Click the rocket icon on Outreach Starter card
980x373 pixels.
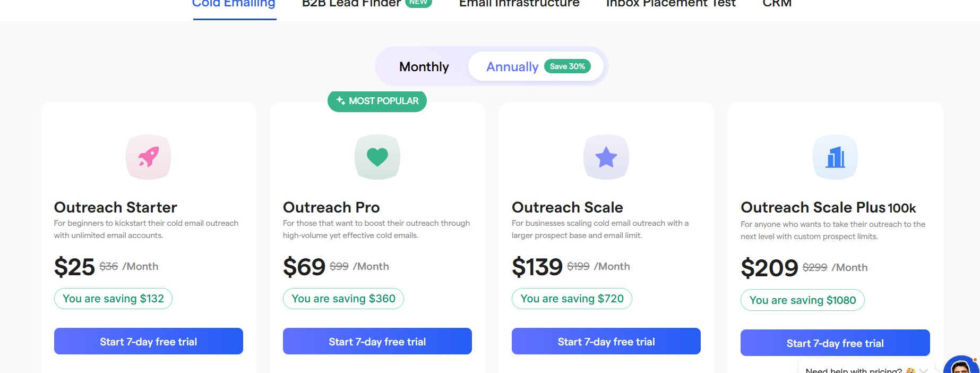(x=149, y=157)
